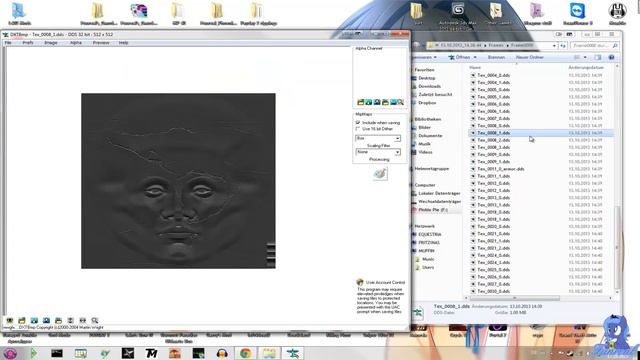The height and width of the screenshot is (360, 640).
Task: Toggle Include when saving checkbox
Action: pos(358,122)
